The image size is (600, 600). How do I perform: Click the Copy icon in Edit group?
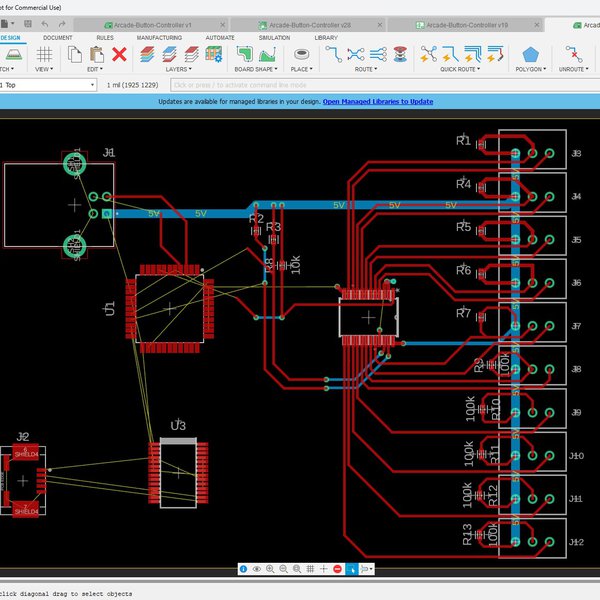pyautogui.click(x=75, y=54)
